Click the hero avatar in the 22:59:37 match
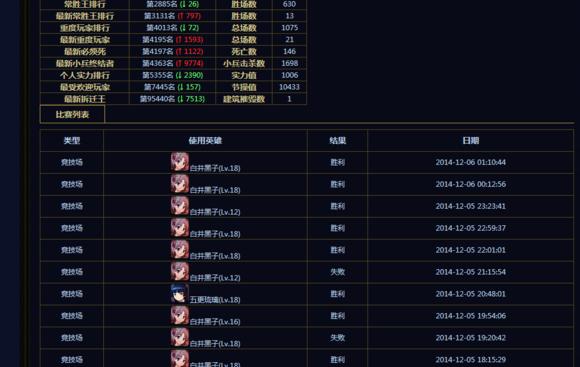 pyautogui.click(x=180, y=228)
